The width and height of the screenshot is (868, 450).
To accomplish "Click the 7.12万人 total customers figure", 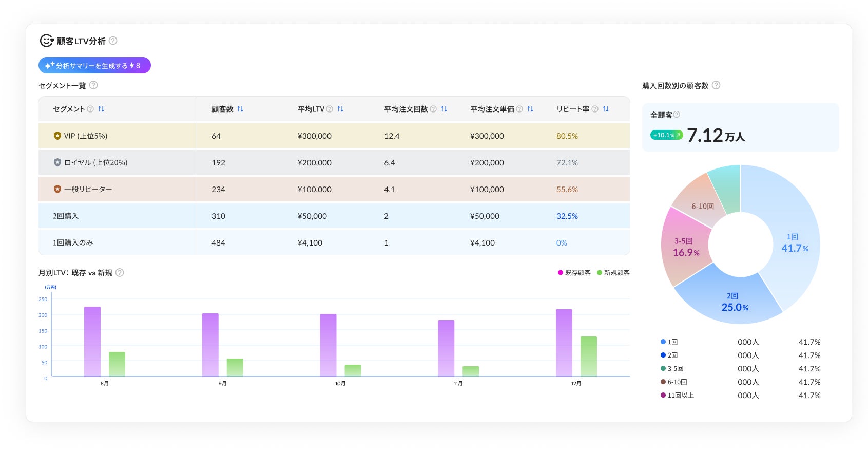I will click(x=716, y=135).
